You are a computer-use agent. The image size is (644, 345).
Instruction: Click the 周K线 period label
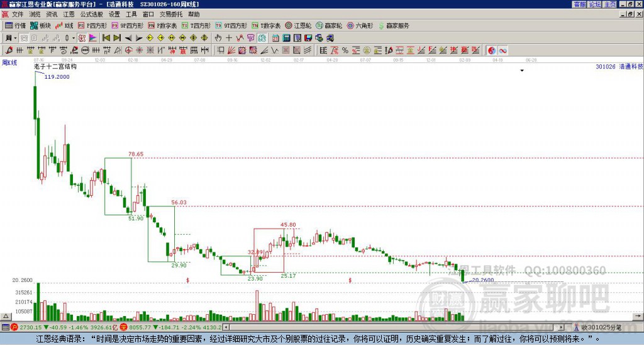(x=9, y=62)
